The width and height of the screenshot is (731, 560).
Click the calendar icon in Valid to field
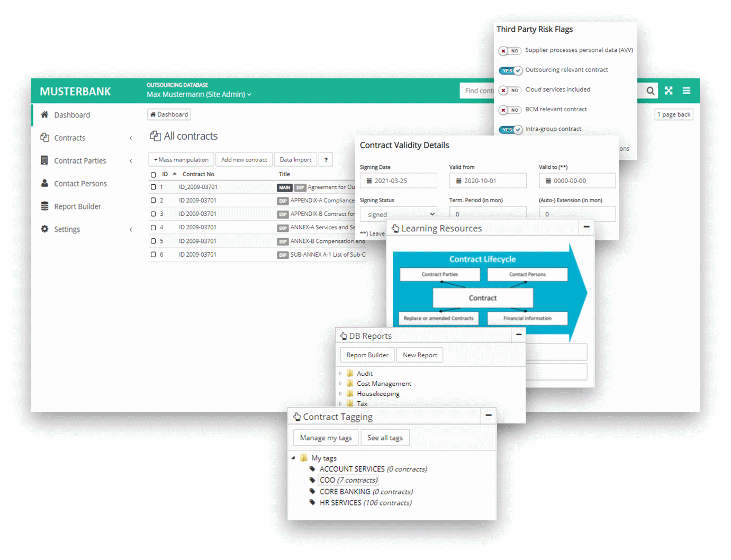pos(548,180)
